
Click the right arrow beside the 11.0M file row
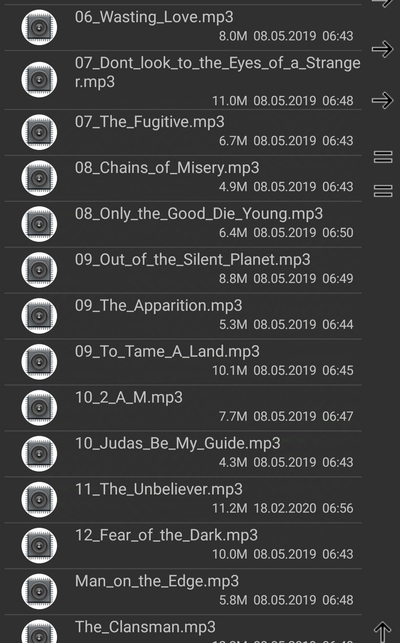[382, 100]
